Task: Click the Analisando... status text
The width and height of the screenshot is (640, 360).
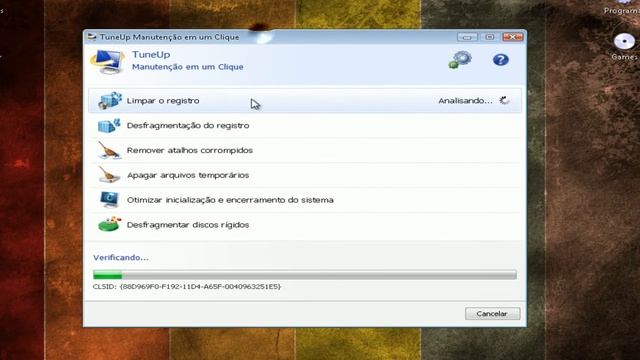Action: [x=465, y=101]
